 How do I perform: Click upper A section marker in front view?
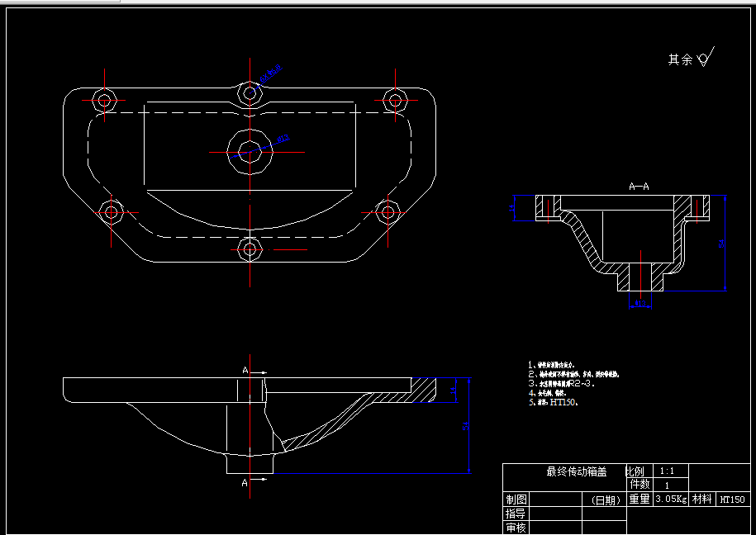(x=245, y=370)
